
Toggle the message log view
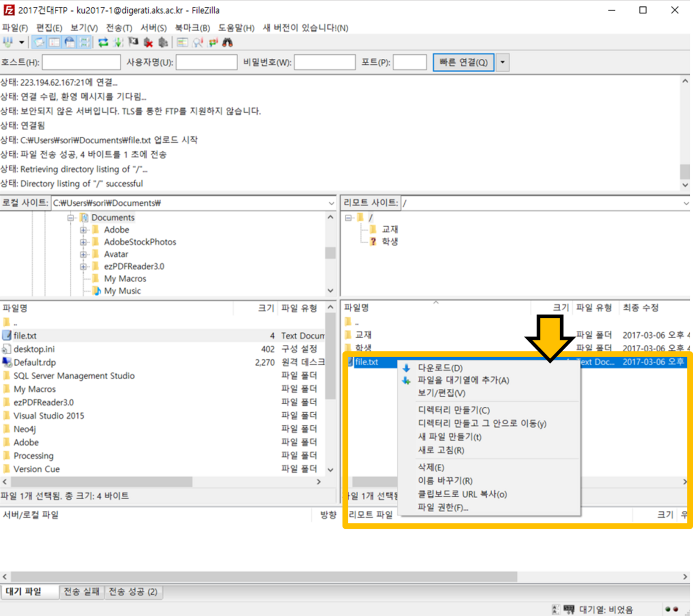[x=39, y=42]
